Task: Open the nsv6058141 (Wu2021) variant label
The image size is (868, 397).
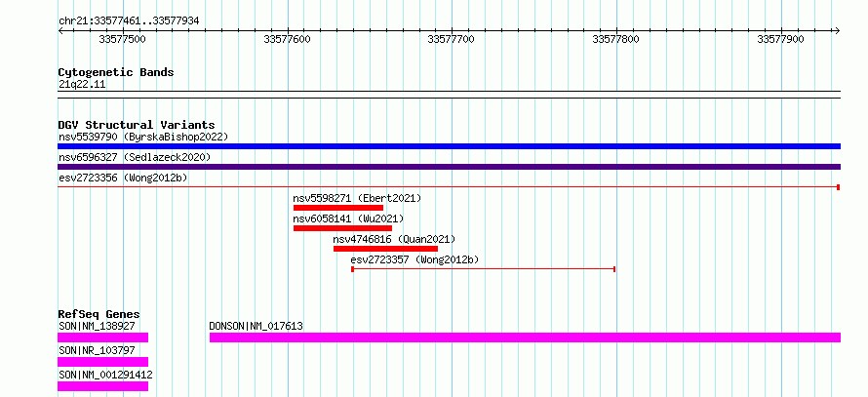Action: [x=348, y=218]
